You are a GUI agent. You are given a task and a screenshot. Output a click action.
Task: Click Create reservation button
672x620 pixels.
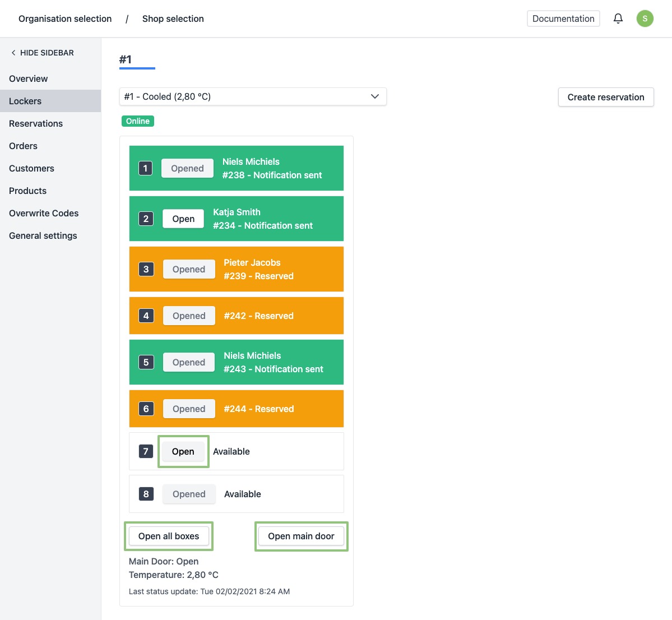point(605,97)
